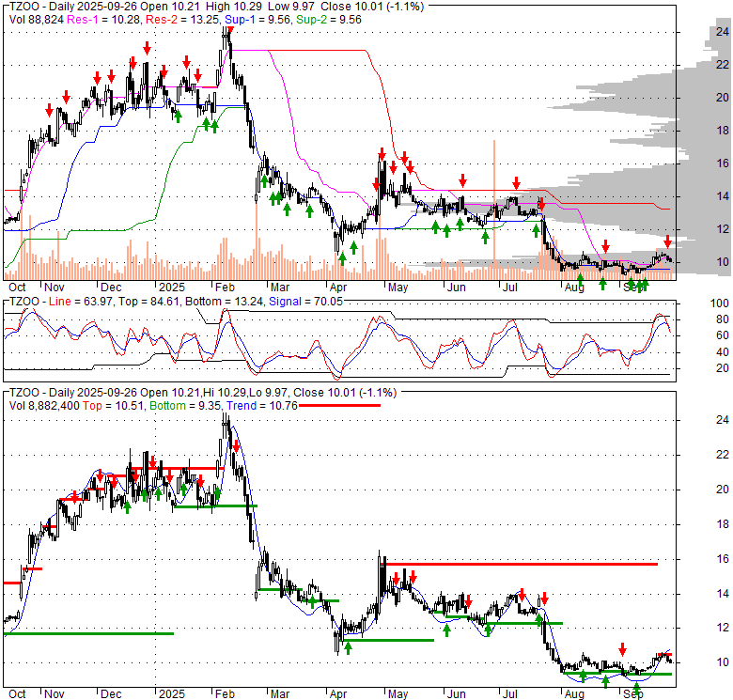Click the Jun label on top chart axis
This screenshot has width=733, height=700.
point(456,288)
